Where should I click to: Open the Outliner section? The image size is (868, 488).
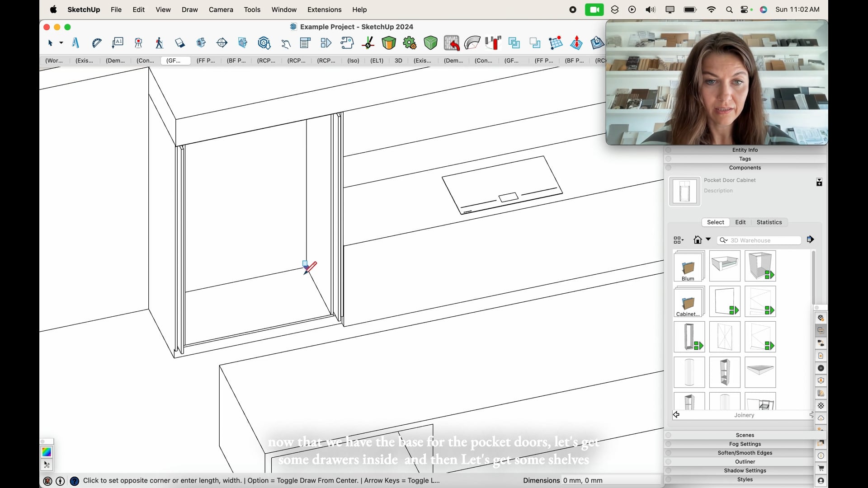[x=744, y=461]
